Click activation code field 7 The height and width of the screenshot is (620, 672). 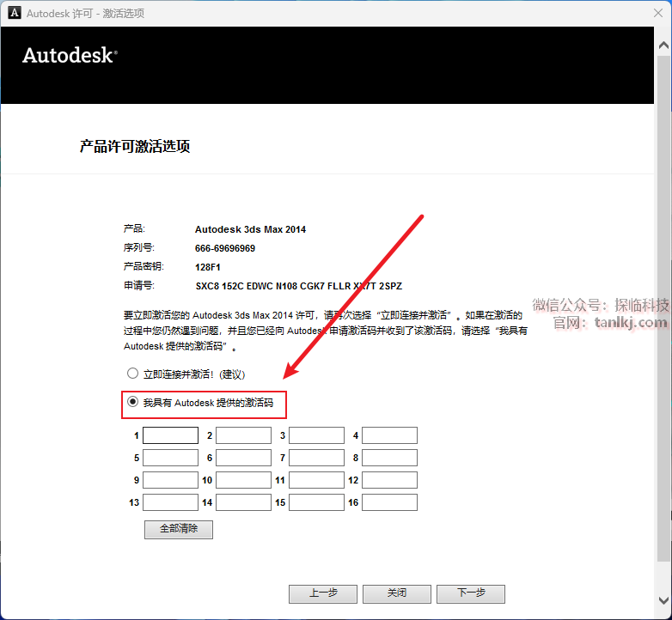[317, 458]
